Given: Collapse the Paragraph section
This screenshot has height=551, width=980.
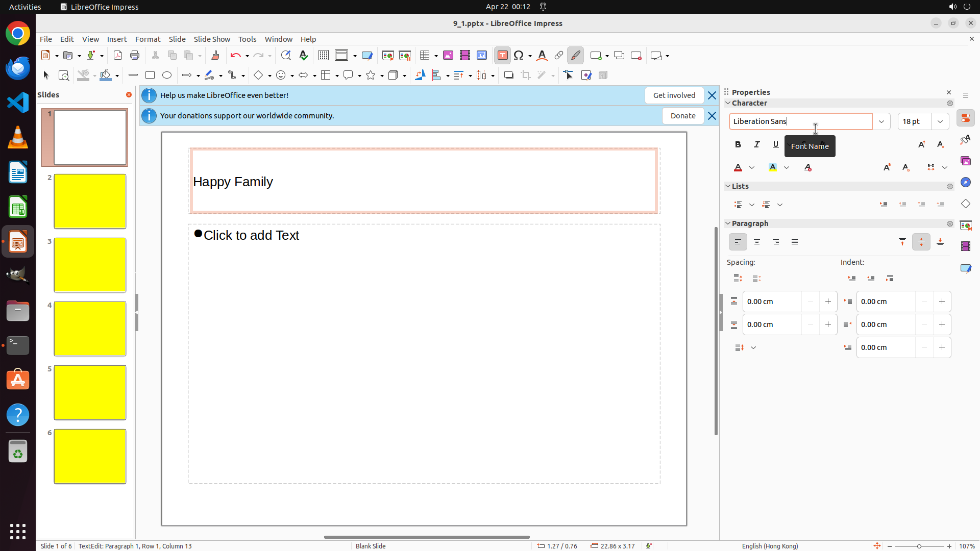Looking at the screenshot, I should click(728, 223).
